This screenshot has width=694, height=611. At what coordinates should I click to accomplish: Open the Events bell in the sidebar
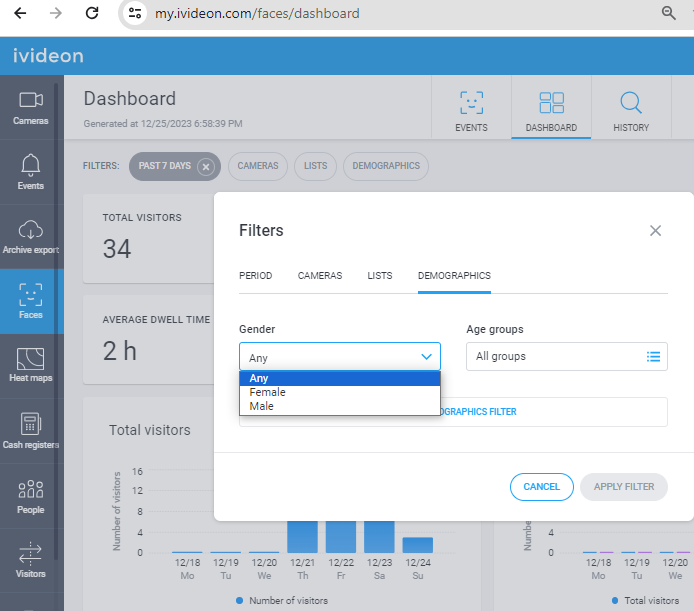(x=31, y=172)
